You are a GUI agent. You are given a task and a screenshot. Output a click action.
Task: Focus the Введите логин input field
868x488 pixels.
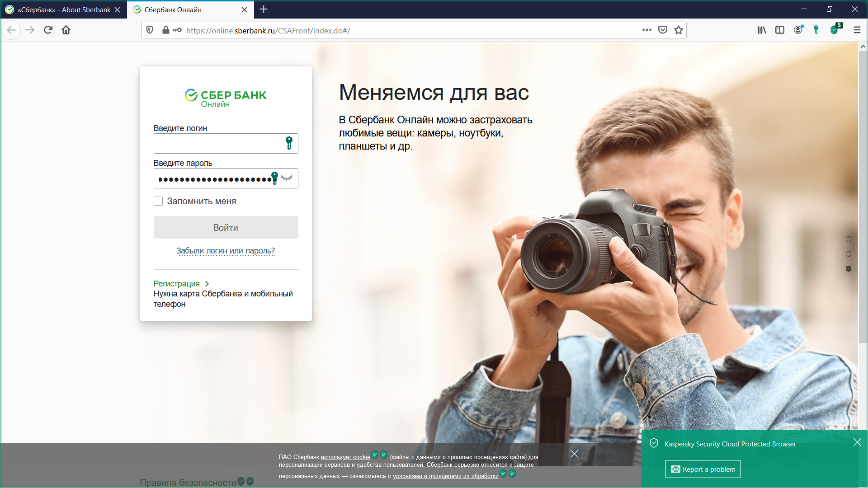tap(226, 143)
